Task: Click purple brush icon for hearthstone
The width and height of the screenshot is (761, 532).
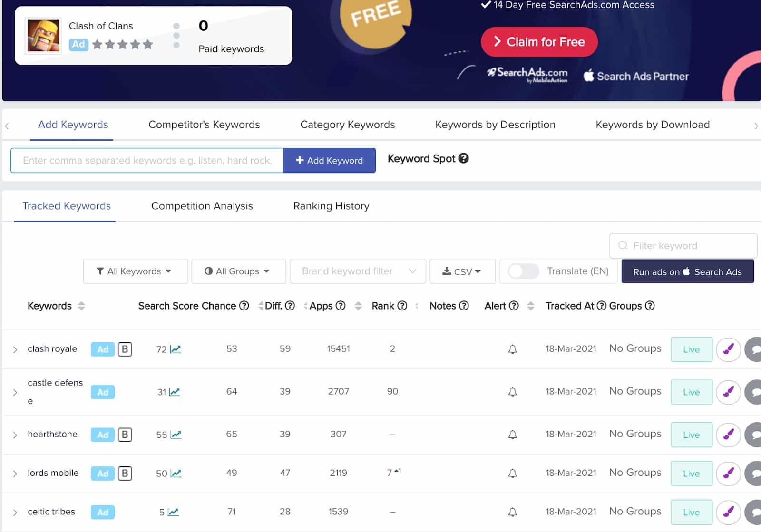Action: 728,435
